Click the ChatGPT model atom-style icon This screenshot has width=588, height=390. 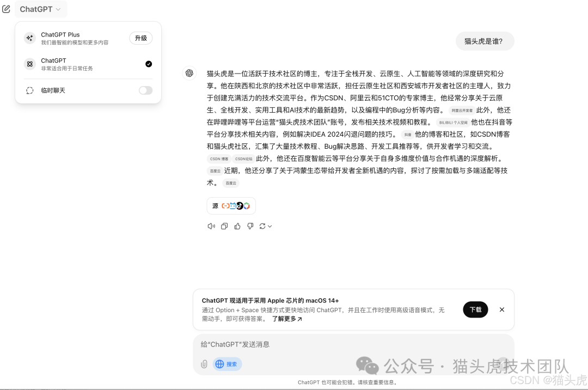29,64
